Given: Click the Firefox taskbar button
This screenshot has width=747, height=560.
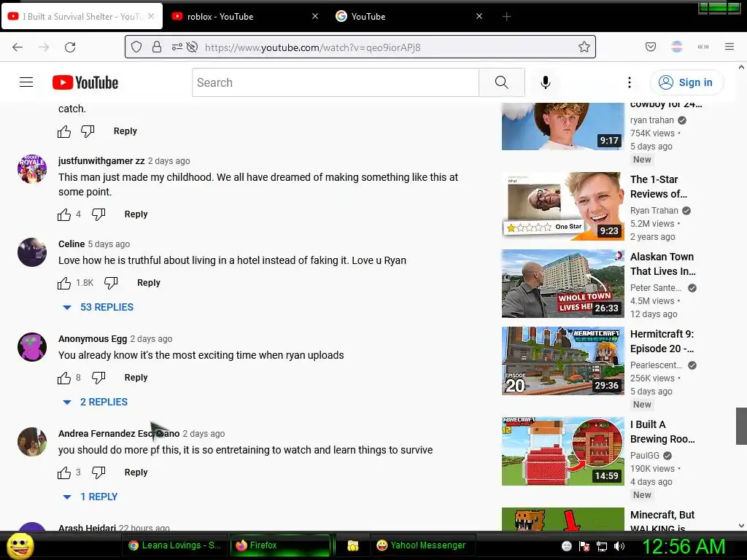Looking at the screenshot, I should click(x=280, y=545).
